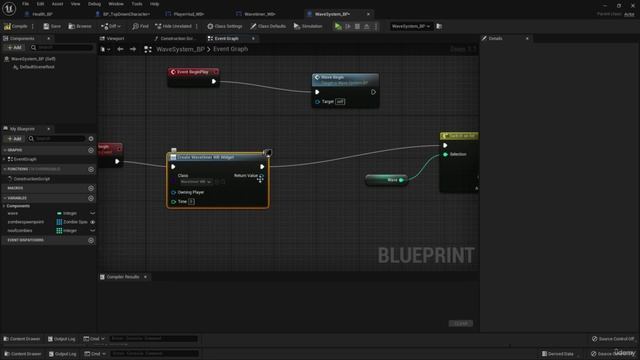Go forward in graph history

(133, 49)
